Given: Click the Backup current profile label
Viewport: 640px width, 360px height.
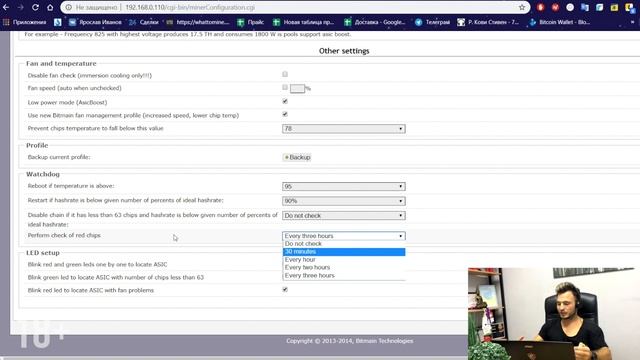Looking at the screenshot, I should [59, 157].
